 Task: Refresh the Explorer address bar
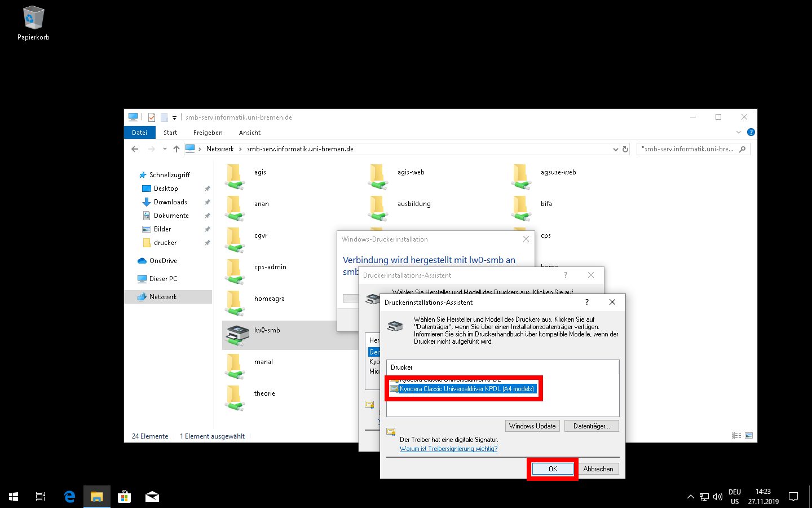(625, 149)
